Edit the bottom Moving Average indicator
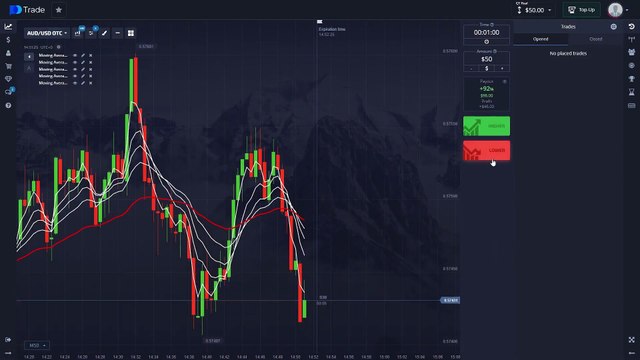Viewport: 640px width, 360px height. pyautogui.click(x=83, y=83)
